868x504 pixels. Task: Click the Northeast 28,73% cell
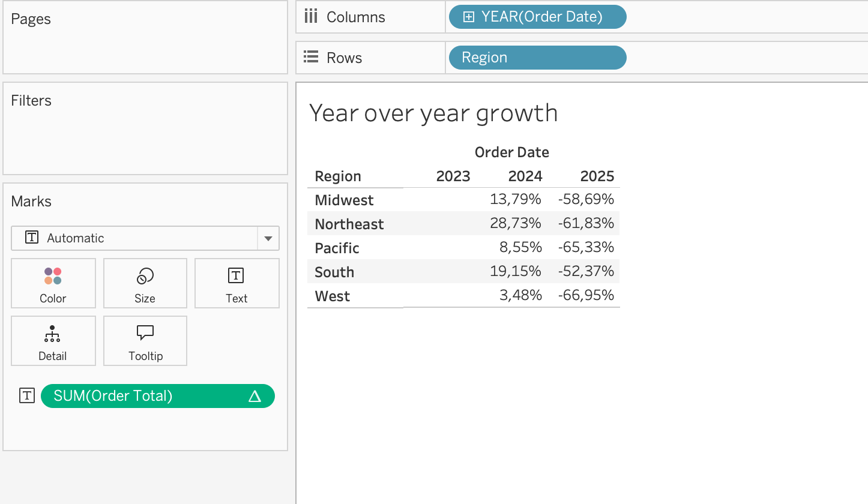click(516, 224)
